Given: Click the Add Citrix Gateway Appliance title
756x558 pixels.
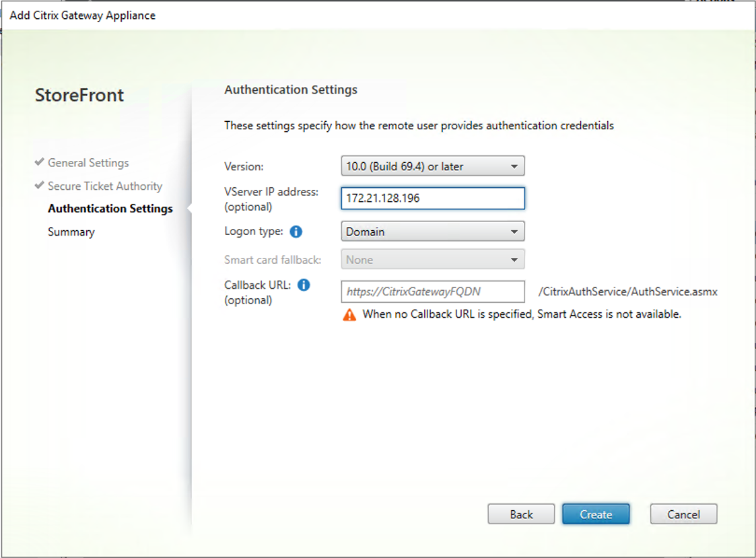Looking at the screenshot, I should coord(82,15).
